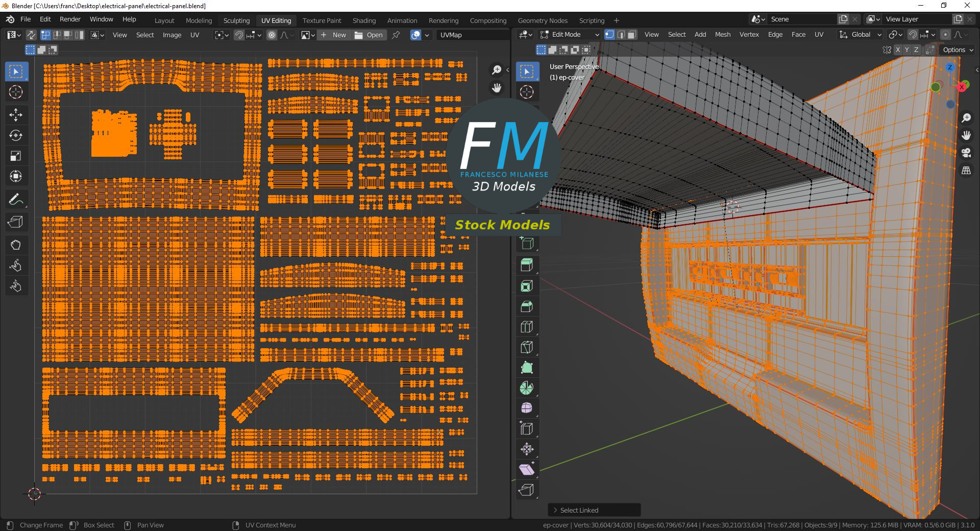Add a new workspace with plus button
Viewport: 980px width, 531px height.
pos(616,20)
